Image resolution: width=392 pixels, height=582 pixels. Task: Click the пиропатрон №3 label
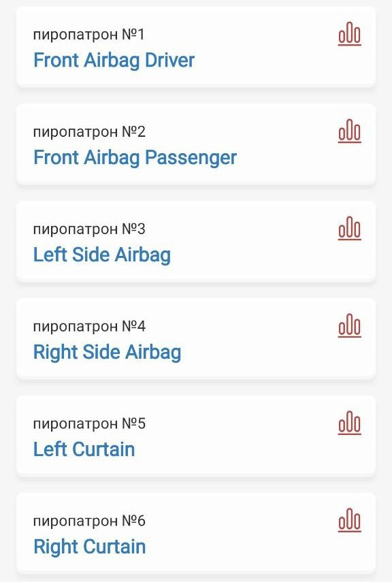click(x=89, y=229)
